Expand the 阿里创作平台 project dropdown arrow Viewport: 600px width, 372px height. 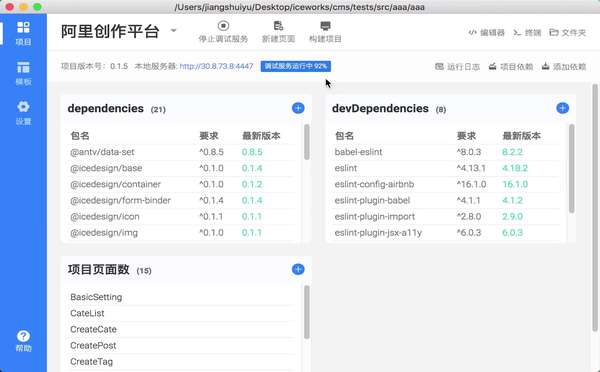173,30
